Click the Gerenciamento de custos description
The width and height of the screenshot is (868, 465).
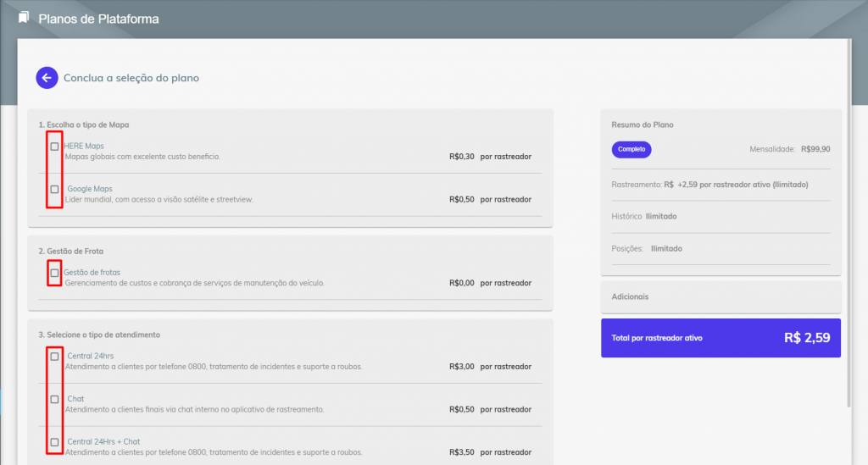tap(194, 283)
